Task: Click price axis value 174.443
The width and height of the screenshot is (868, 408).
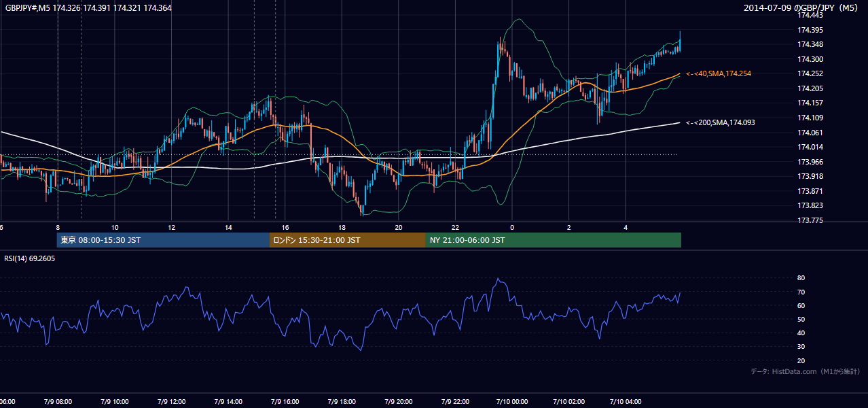Action: [810, 16]
